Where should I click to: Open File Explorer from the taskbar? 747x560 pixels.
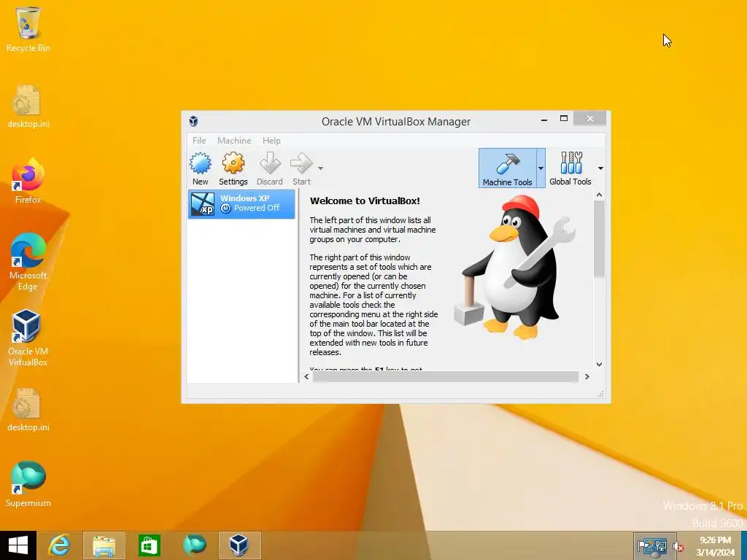click(104, 545)
